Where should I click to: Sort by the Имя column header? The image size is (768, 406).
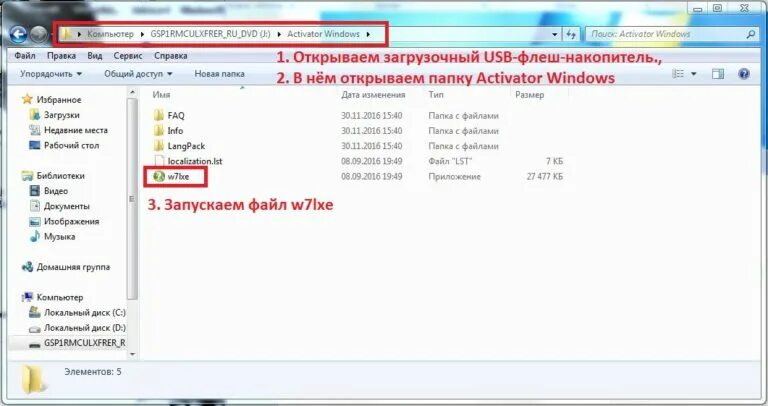161,95
